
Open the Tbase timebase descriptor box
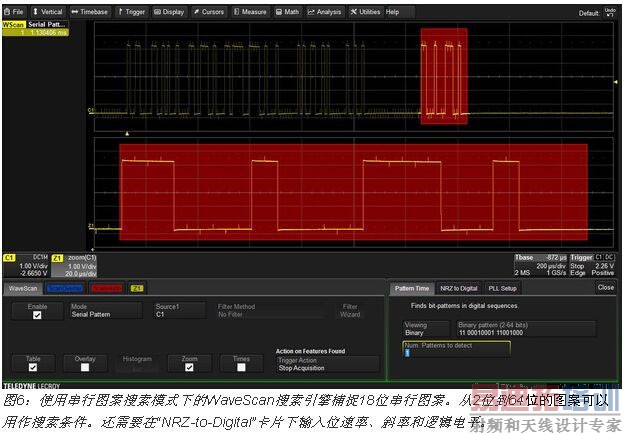(x=540, y=265)
